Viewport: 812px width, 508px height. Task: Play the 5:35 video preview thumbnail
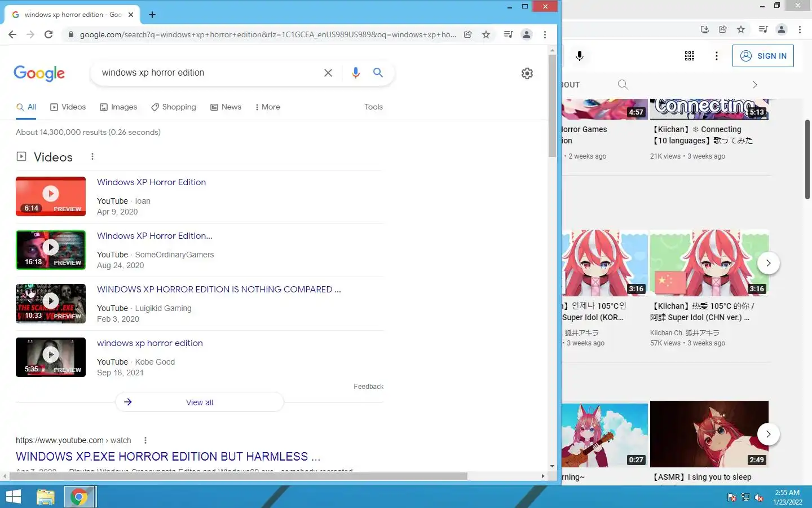pos(51,357)
